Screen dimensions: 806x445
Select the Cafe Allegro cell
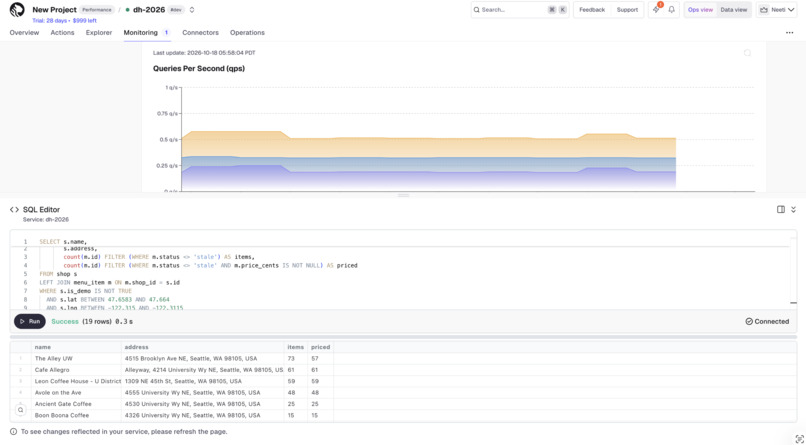(x=76, y=370)
